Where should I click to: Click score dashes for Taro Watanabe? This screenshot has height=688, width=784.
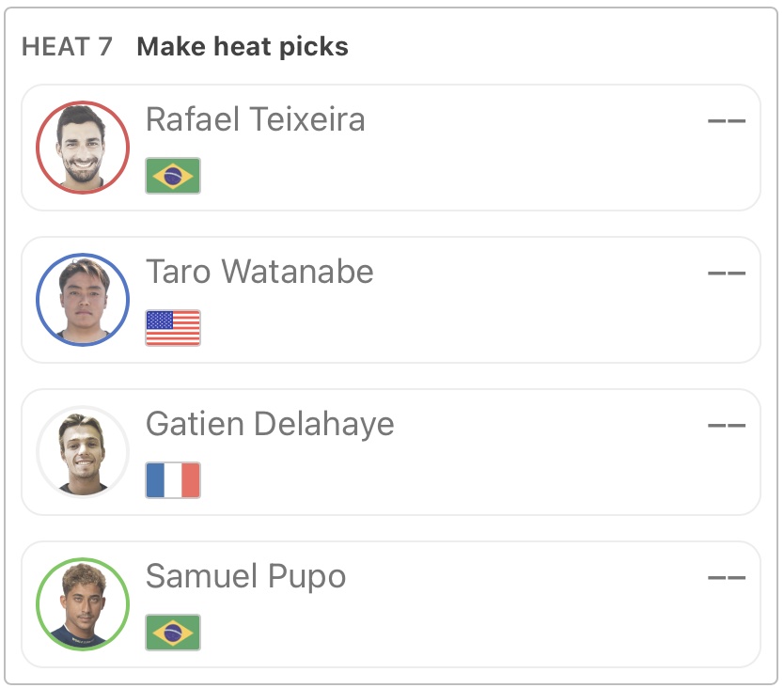click(726, 274)
